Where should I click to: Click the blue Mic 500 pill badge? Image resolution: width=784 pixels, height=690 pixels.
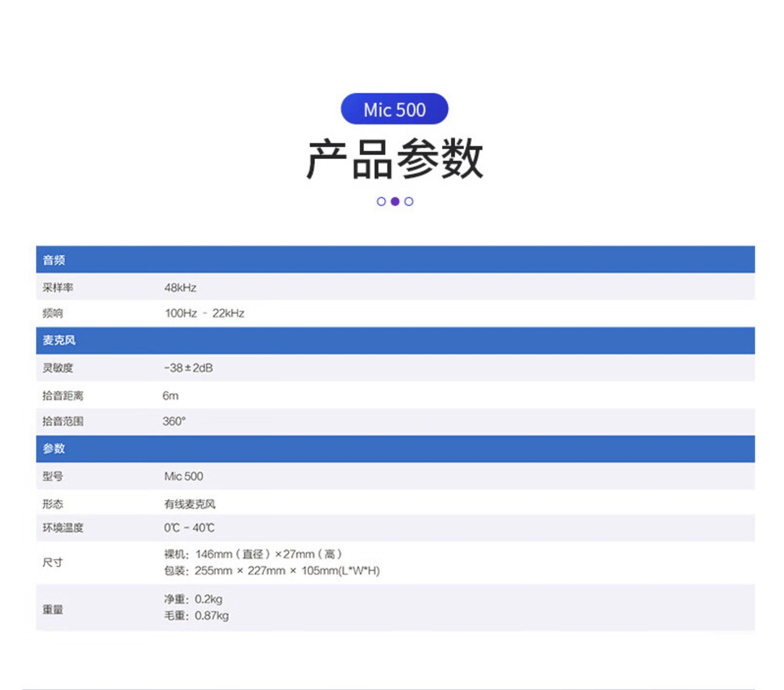click(x=394, y=109)
